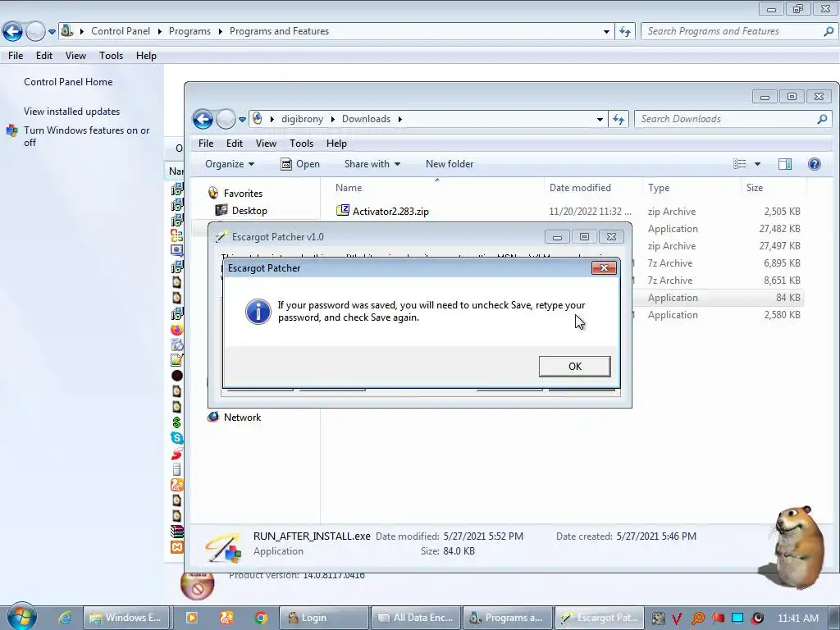Expand the Organize dropdown
The height and width of the screenshot is (630, 840).
pos(230,164)
